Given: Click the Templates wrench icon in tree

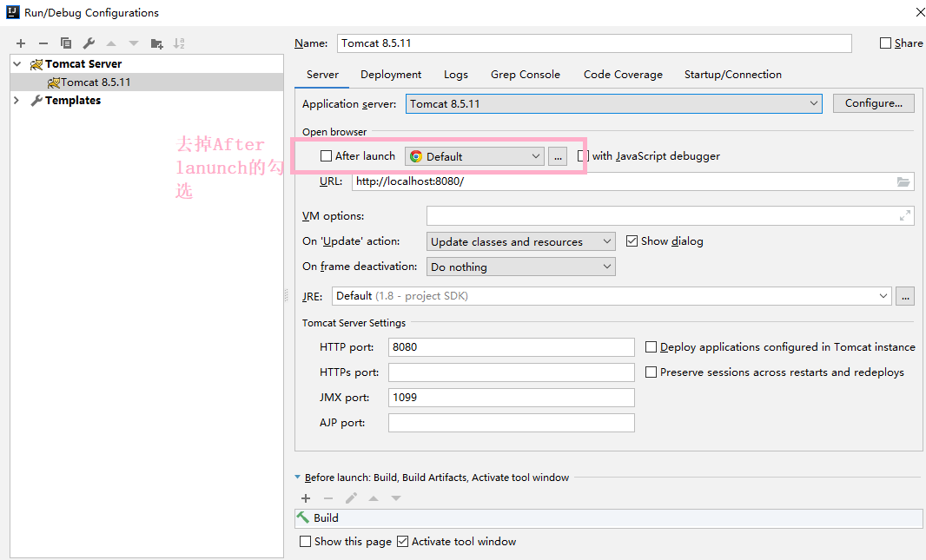Looking at the screenshot, I should pos(36,101).
